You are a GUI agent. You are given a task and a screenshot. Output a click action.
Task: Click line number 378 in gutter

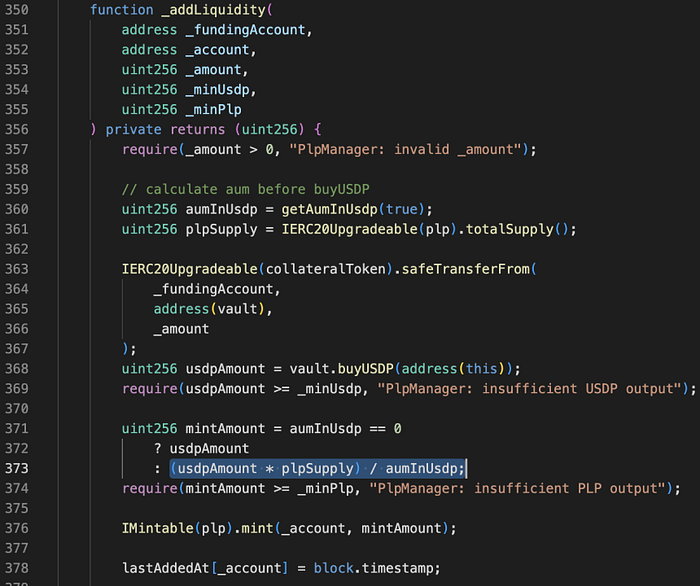pos(17,568)
